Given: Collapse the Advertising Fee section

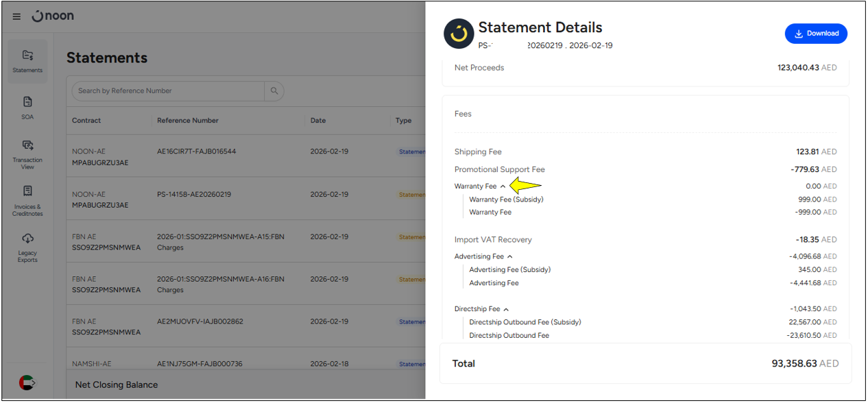Looking at the screenshot, I should coord(509,257).
